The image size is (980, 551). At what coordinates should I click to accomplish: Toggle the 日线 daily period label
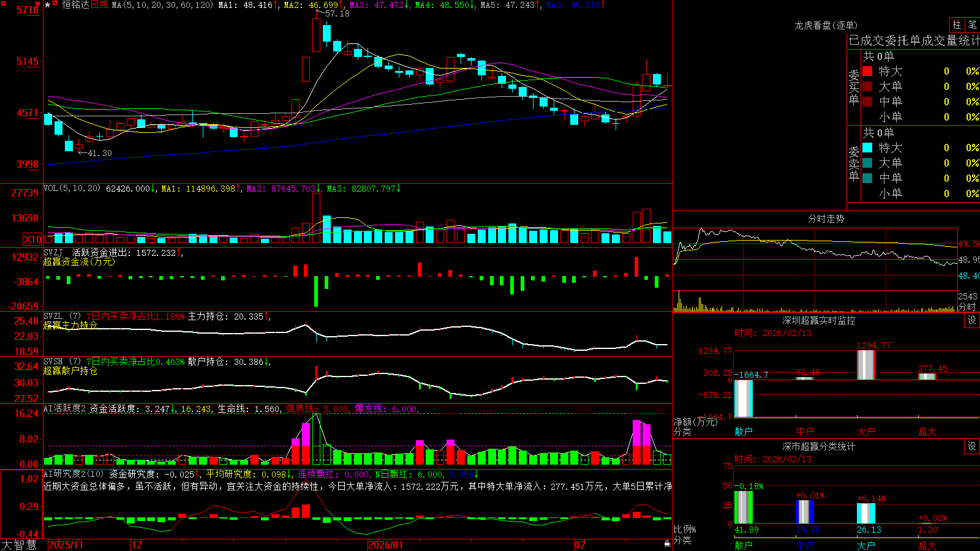(x=99, y=5)
